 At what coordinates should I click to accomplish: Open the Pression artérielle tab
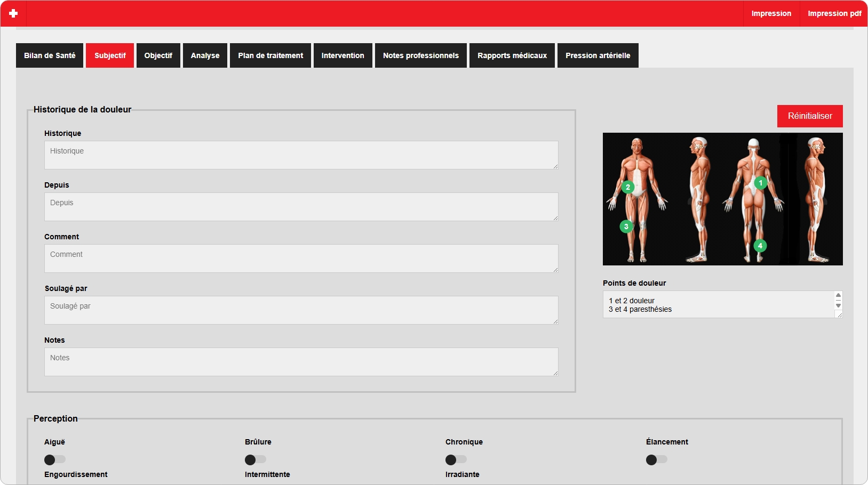pyautogui.click(x=598, y=55)
